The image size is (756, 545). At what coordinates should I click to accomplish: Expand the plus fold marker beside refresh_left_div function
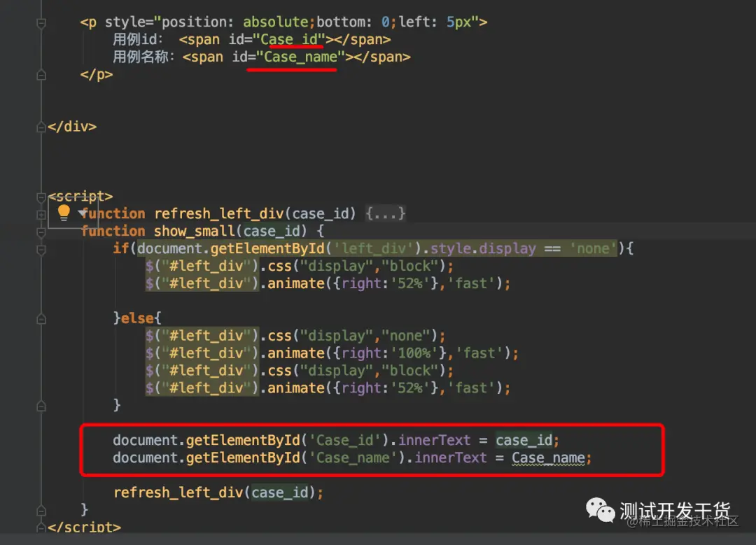pos(41,215)
